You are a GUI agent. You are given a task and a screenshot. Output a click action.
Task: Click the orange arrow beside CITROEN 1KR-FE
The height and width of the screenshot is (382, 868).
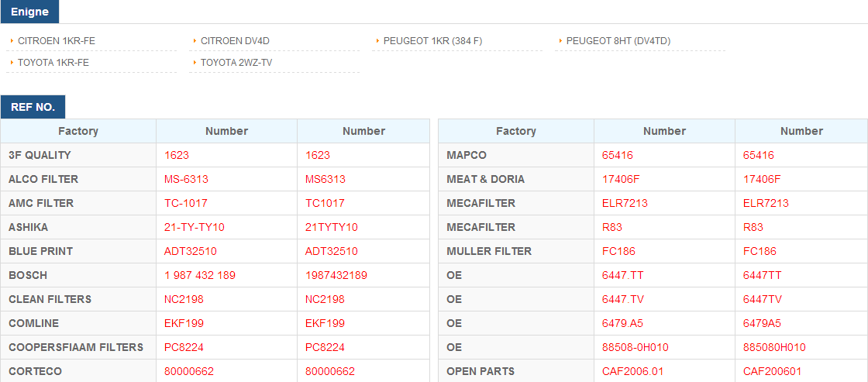point(12,40)
